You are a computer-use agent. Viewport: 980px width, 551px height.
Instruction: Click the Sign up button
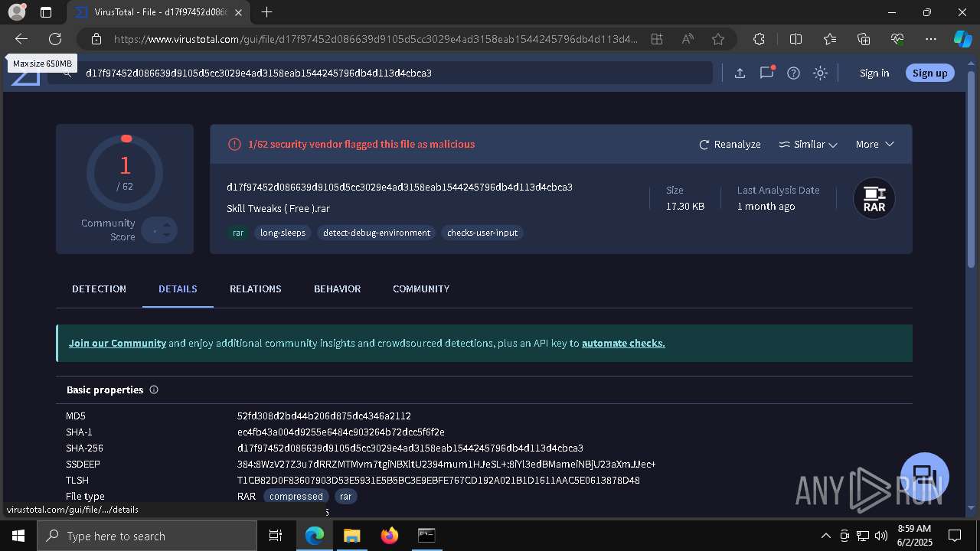930,73
